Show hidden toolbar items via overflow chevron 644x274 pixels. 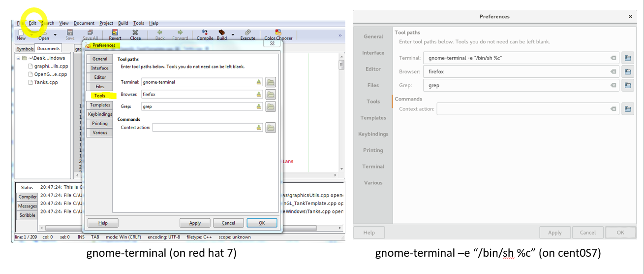tap(339, 35)
